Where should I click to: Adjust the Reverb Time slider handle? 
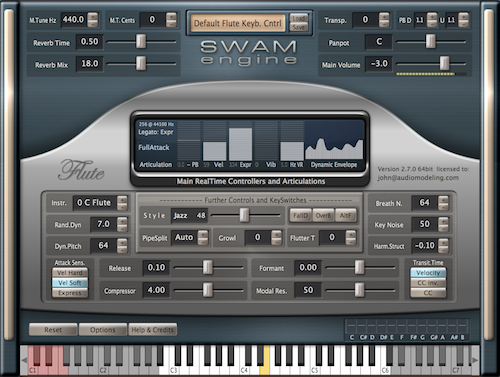pyautogui.click(x=141, y=42)
